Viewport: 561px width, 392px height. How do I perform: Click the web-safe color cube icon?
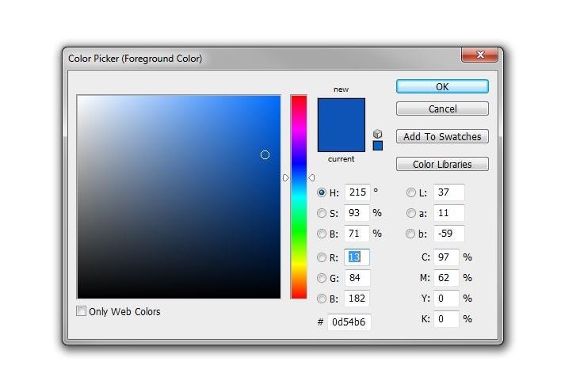pos(377,134)
